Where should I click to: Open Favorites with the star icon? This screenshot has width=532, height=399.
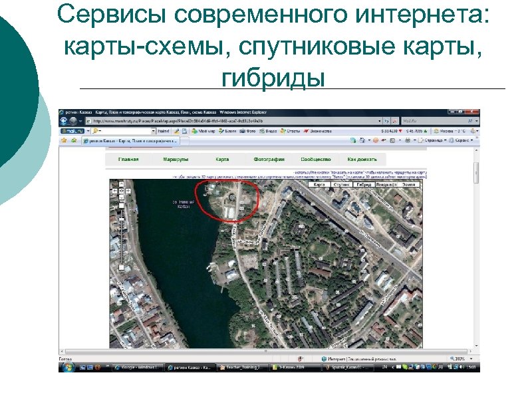point(63,140)
